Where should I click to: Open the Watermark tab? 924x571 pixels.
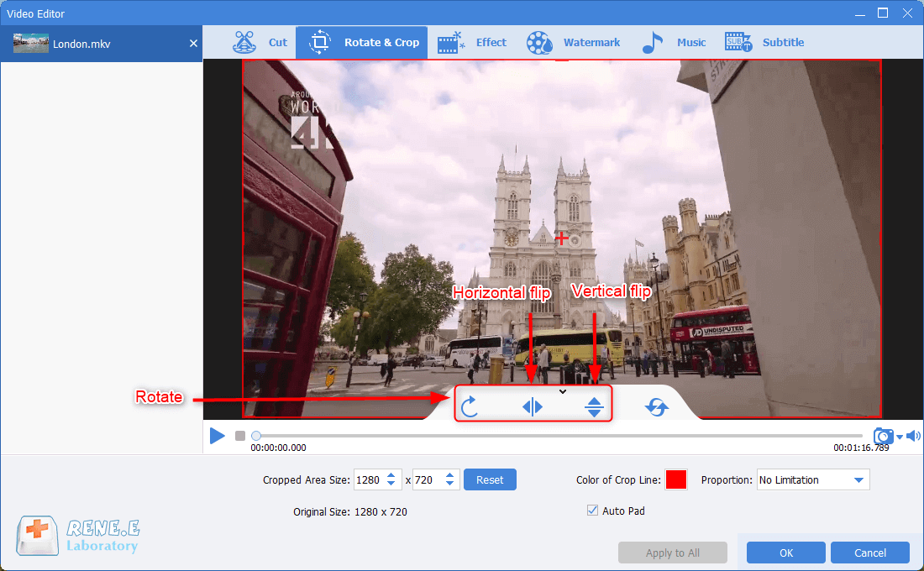pos(573,43)
